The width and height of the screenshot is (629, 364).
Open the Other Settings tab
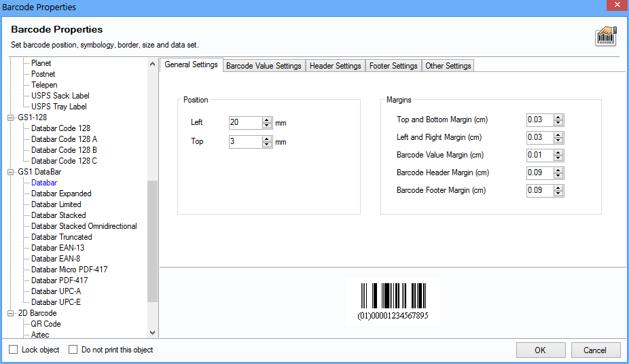pyautogui.click(x=448, y=66)
